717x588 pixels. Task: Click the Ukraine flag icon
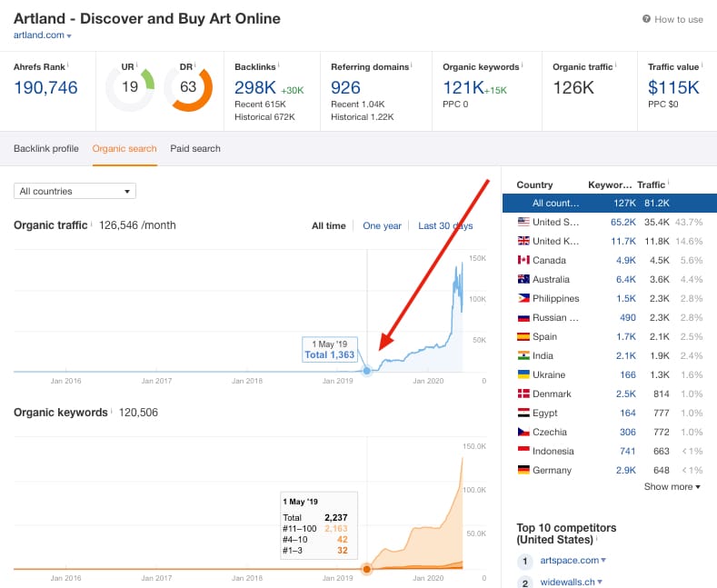(x=523, y=374)
